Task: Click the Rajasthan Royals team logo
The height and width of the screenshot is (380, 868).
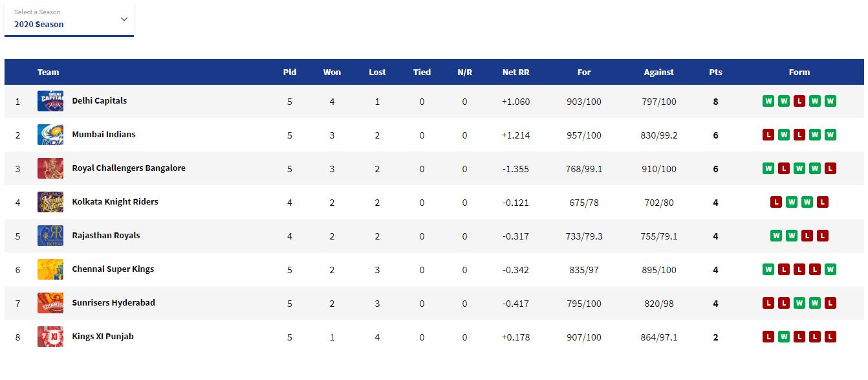Action: (x=50, y=236)
